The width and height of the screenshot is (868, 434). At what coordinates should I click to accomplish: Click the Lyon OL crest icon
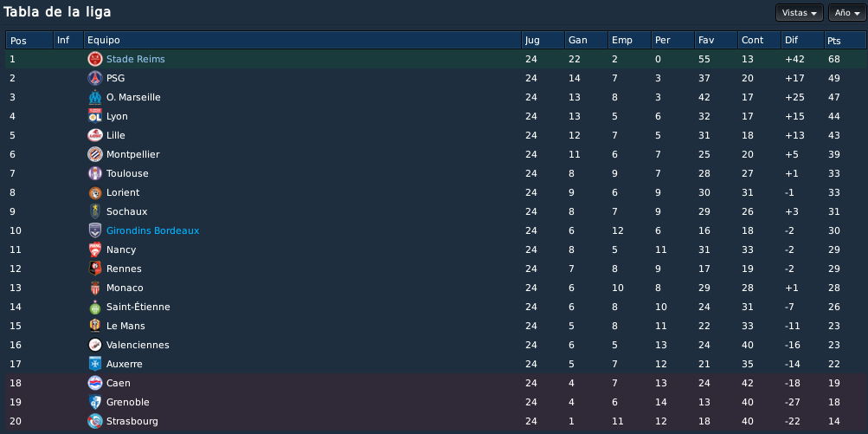click(95, 116)
